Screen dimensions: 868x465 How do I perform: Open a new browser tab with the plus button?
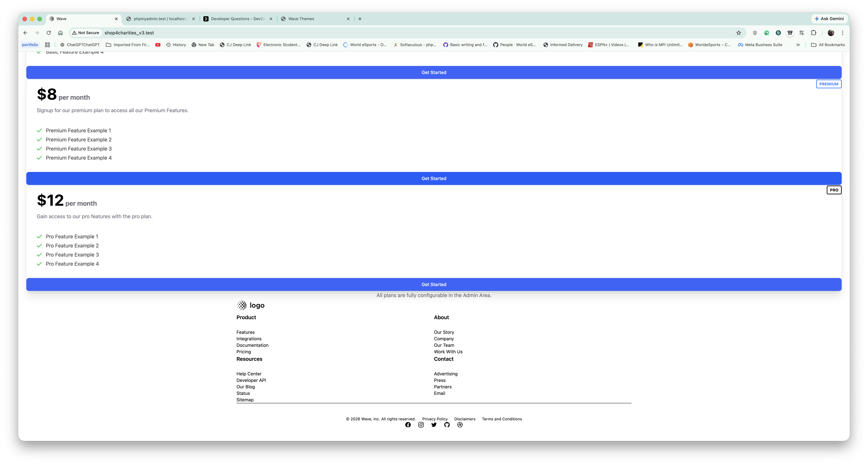[x=360, y=19]
